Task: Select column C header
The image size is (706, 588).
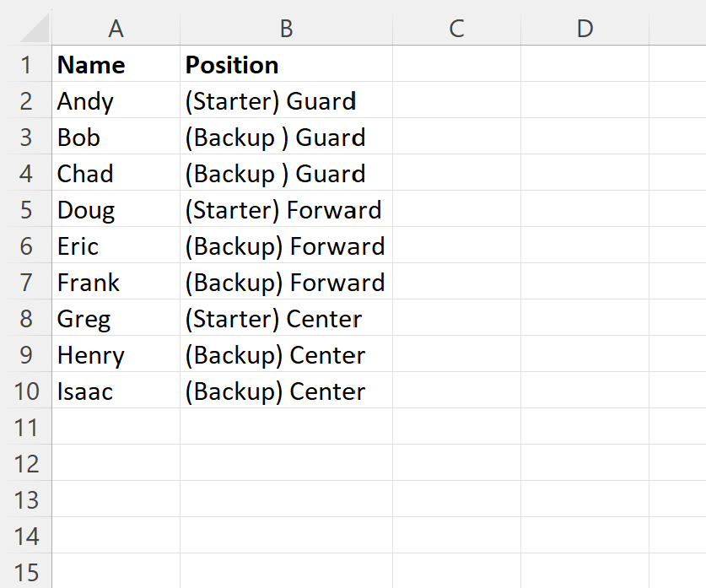Action: [x=456, y=29]
